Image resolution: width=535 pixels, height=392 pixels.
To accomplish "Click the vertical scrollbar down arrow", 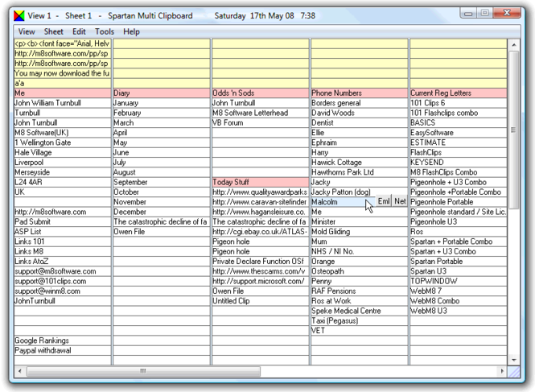I will coord(513,360).
